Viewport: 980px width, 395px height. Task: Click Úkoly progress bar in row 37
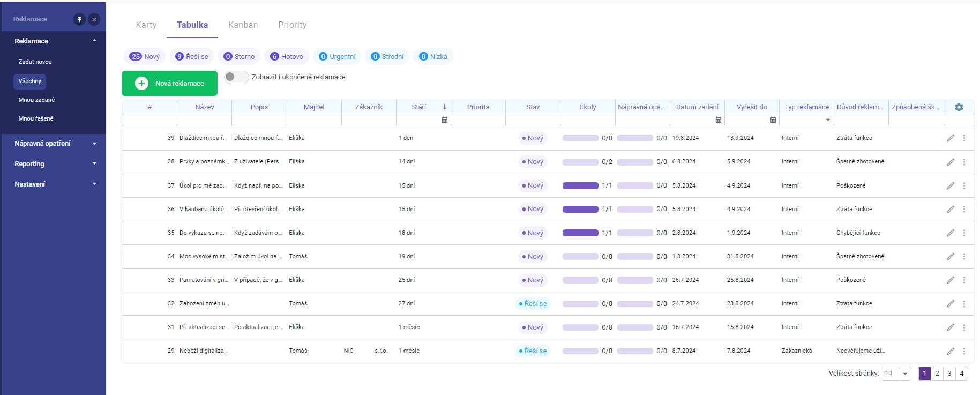point(580,185)
